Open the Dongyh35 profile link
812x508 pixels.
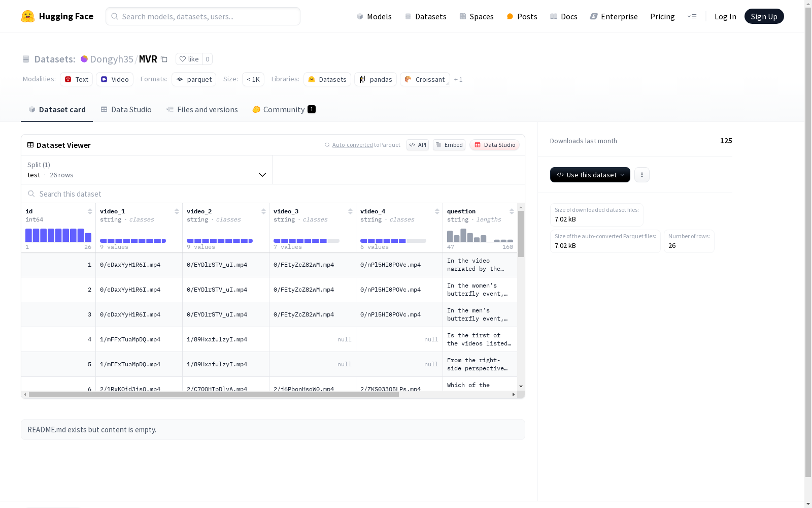click(x=112, y=59)
